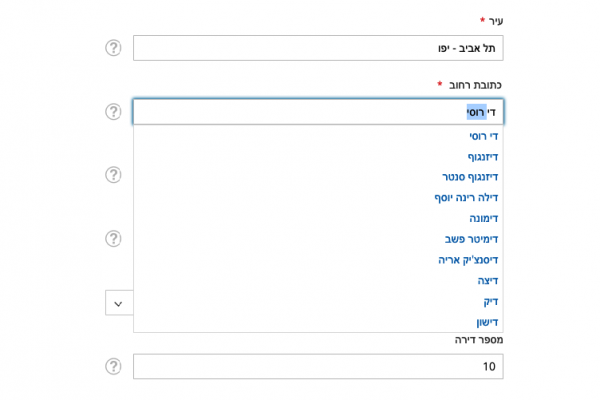
Task: Expand the chevron dropdown left of the suggestions list
Action: (118, 302)
